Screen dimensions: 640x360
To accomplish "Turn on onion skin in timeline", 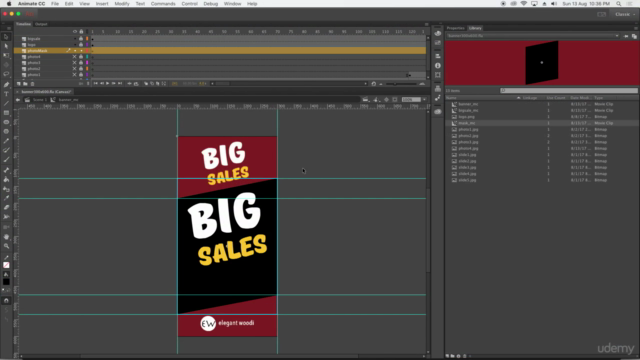I will pos(146,84).
